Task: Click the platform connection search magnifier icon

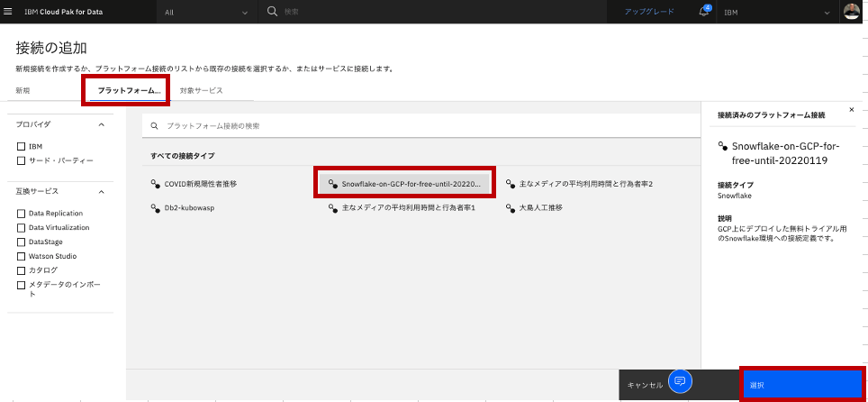Action: point(155,126)
